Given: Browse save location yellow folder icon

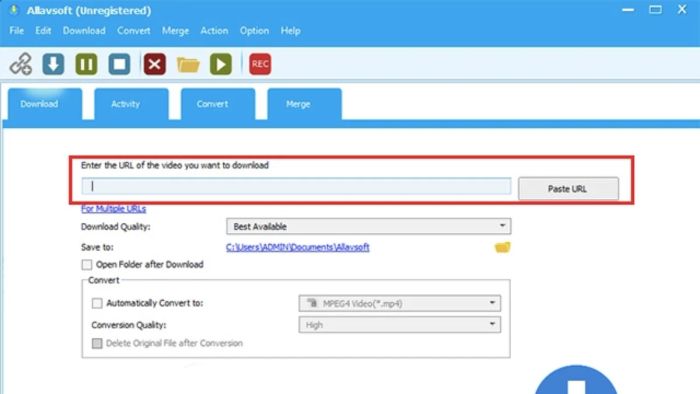Looking at the screenshot, I should pos(502,247).
